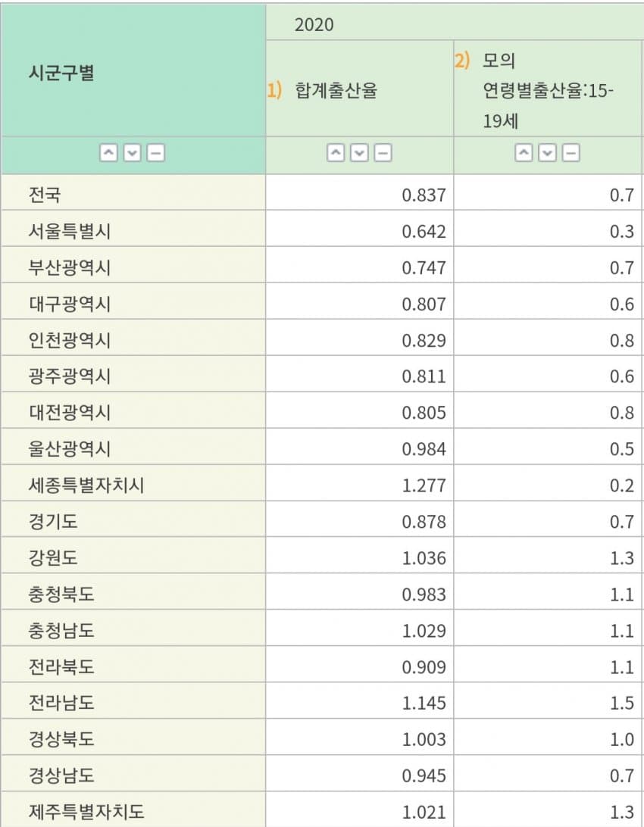Sort 합계출산율 column ascending with up arrow
The image size is (644, 827).
(336, 154)
